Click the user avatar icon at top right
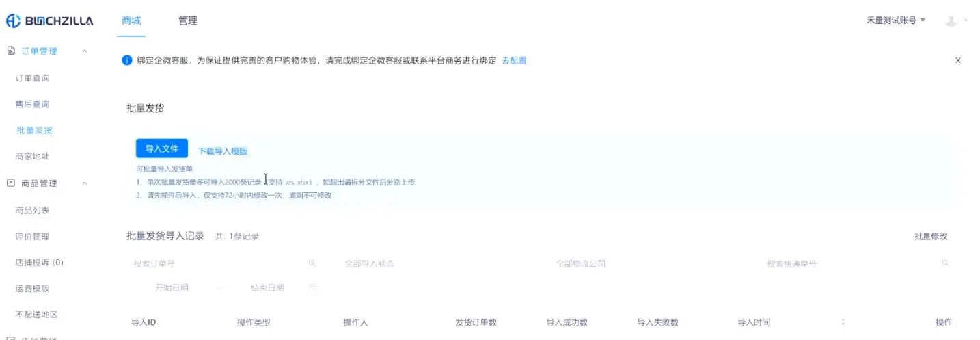 click(x=951, y=21)
